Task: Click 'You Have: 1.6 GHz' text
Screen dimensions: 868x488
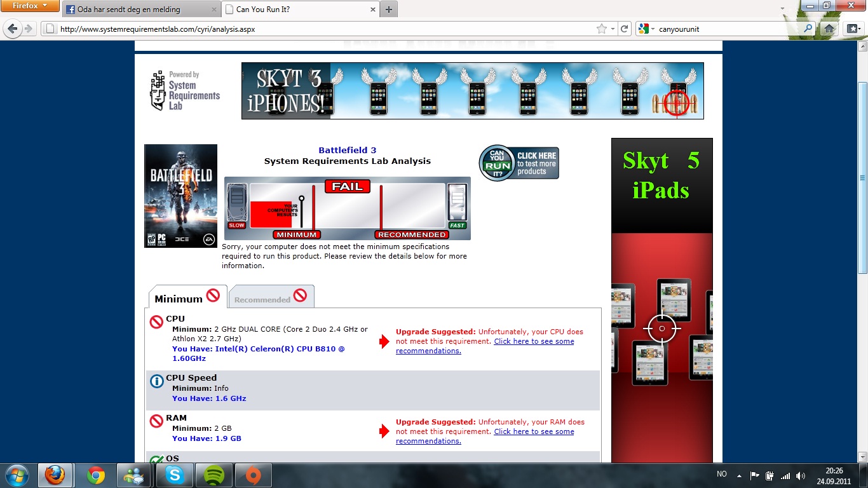Action: (x=209, y=398)
